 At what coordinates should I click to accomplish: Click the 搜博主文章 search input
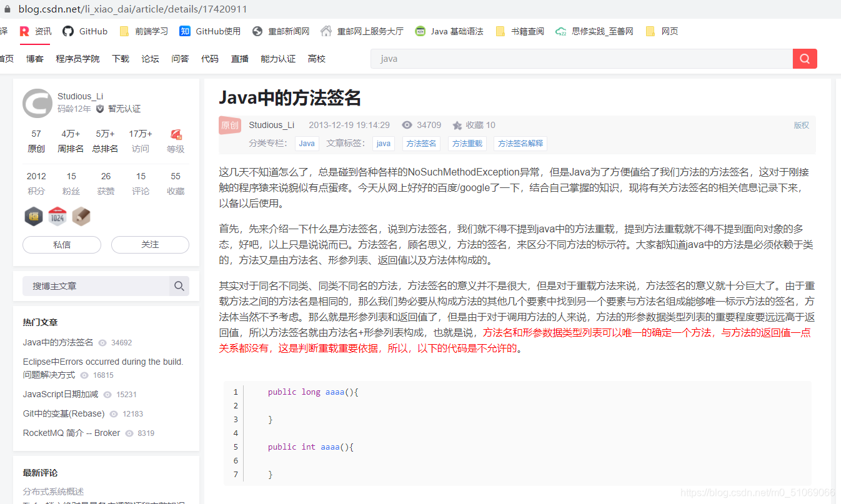tap(96, 286)
